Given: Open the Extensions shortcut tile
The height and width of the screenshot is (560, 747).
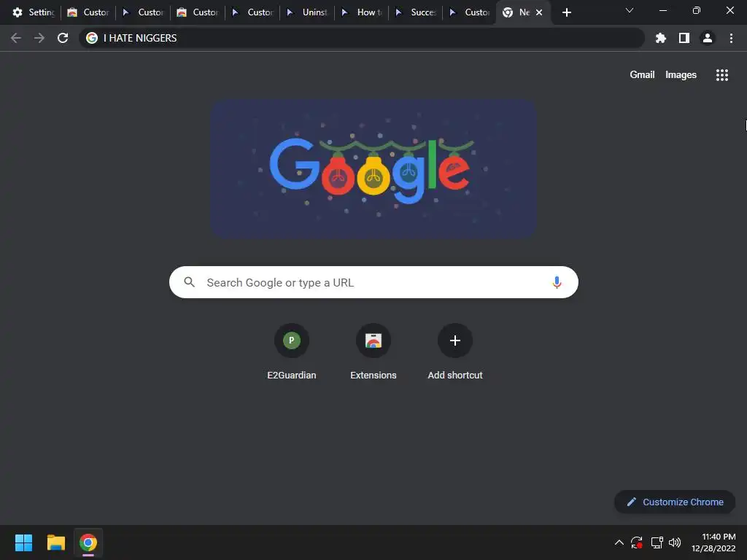Looking at the screenshot, I should click(373, 351).
